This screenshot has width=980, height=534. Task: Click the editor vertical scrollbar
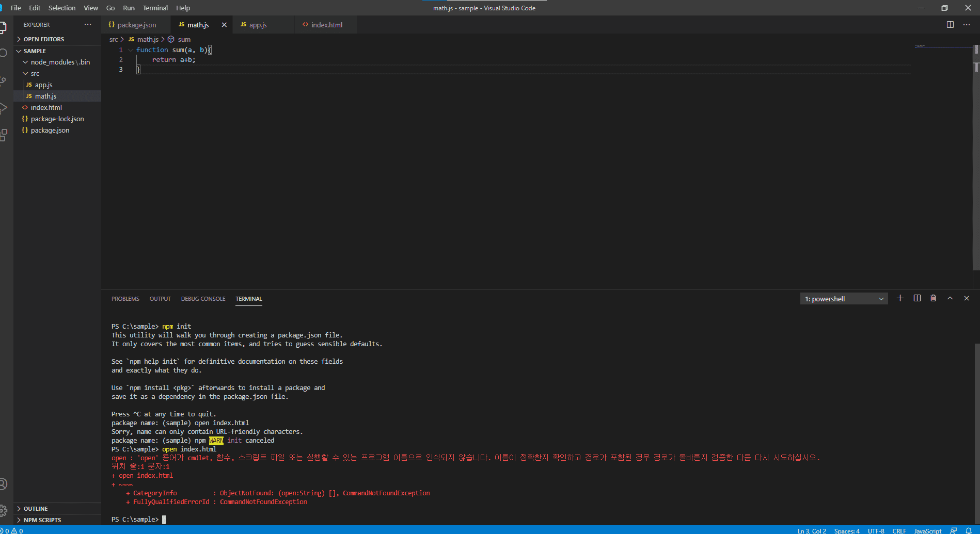click(976, 157)
